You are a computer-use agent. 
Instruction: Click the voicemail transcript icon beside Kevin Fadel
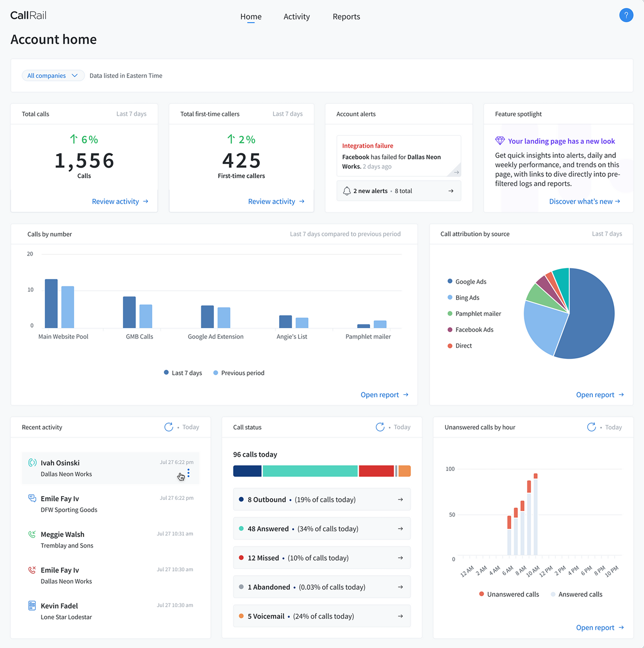click(32, 606)
